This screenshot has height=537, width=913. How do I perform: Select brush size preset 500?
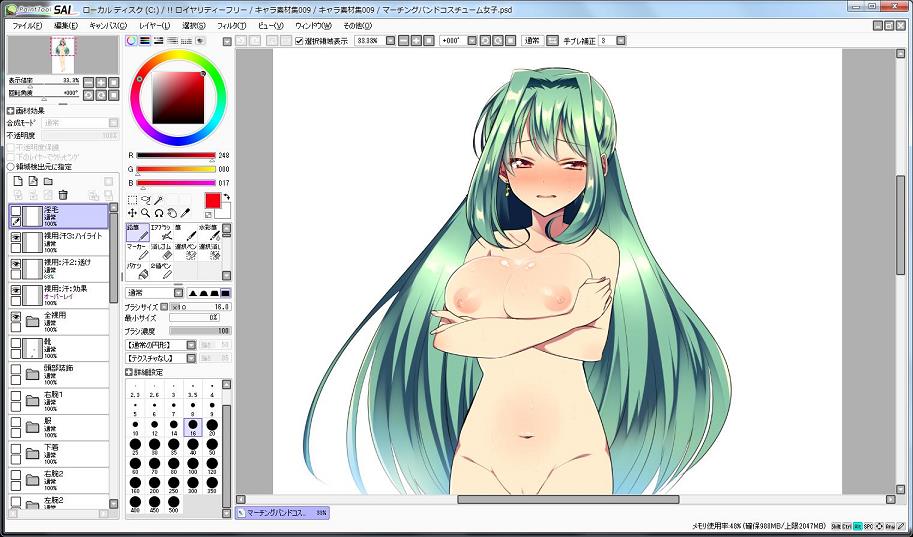[x=174, y=503]
